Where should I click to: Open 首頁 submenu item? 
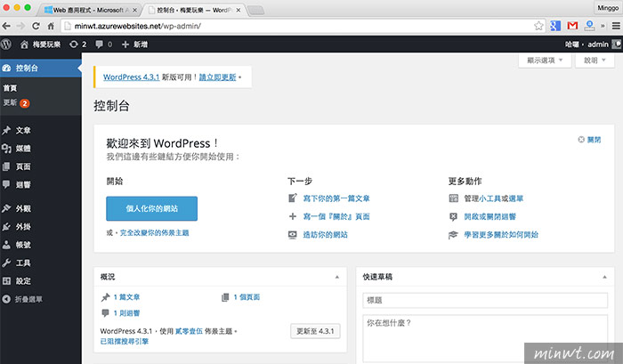click(x=10, y=88)
